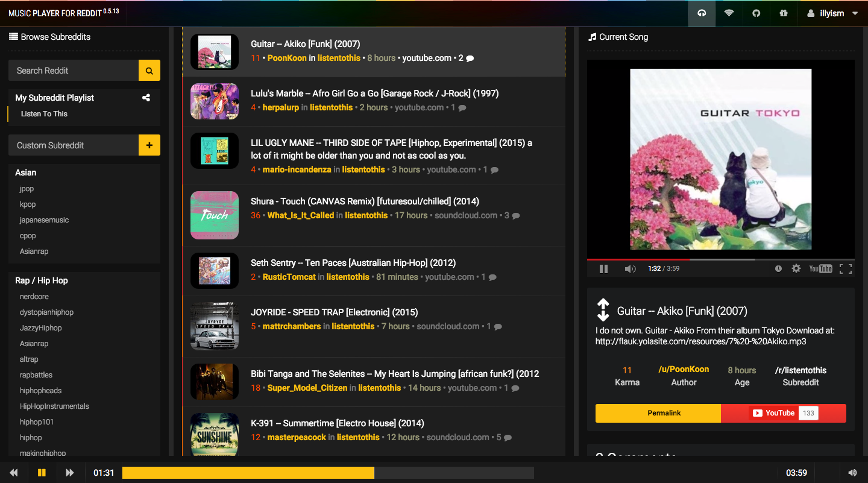Seek on the YouTube red progress bar
The width and height of the screenshot is (868, 483).
point(721,259)
